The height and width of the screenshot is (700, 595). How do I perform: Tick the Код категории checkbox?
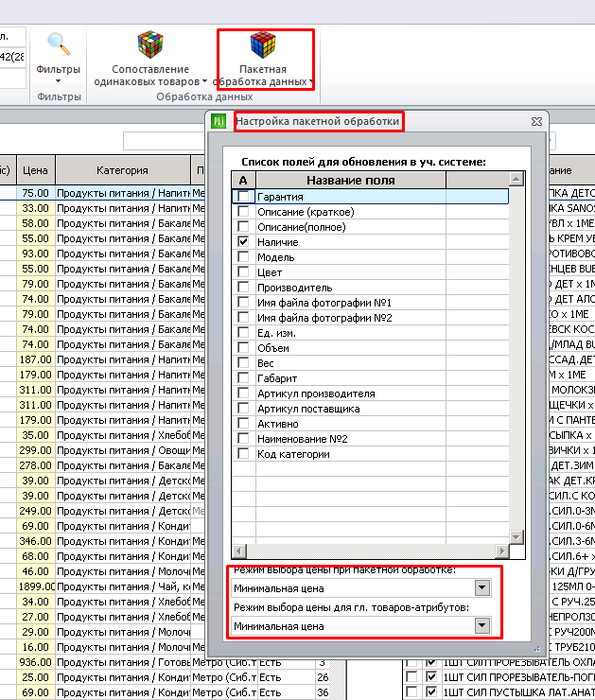[243, 453]
